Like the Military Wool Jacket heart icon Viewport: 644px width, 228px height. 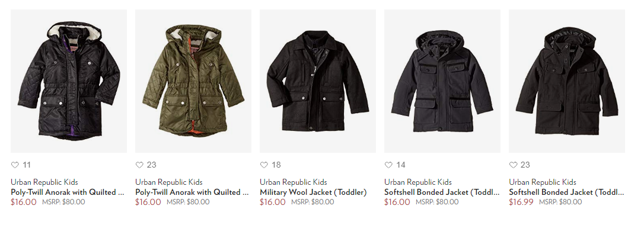click(x=264, y=165)
